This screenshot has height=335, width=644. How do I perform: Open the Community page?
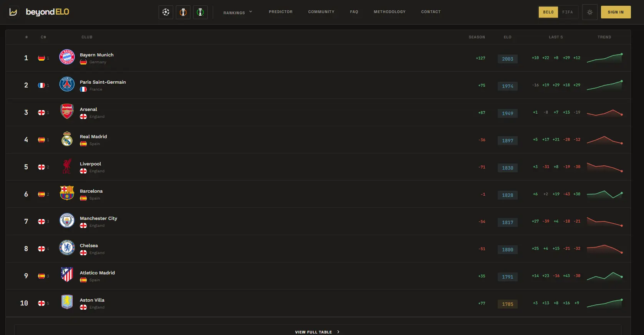321,12
